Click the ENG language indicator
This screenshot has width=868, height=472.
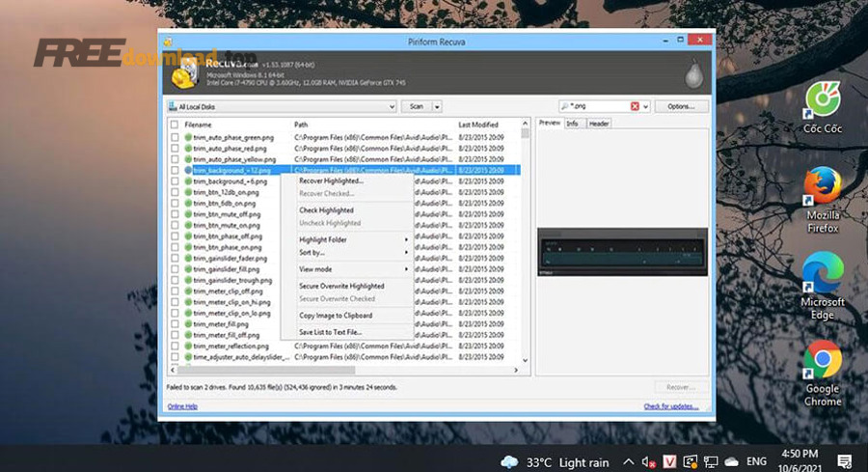(x=756, y=461)
